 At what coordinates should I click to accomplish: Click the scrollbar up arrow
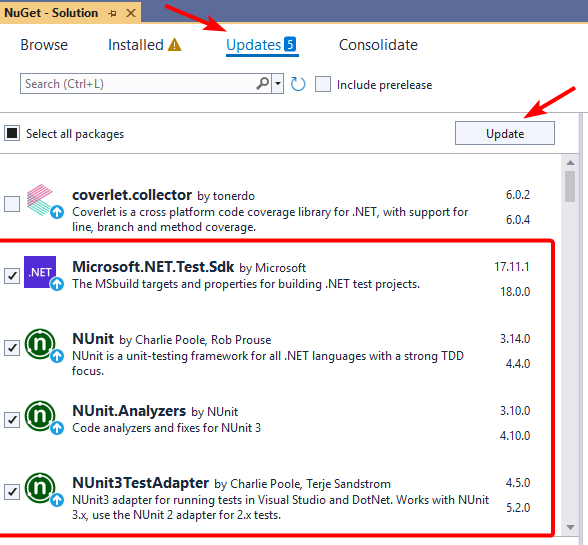[570, 162]
